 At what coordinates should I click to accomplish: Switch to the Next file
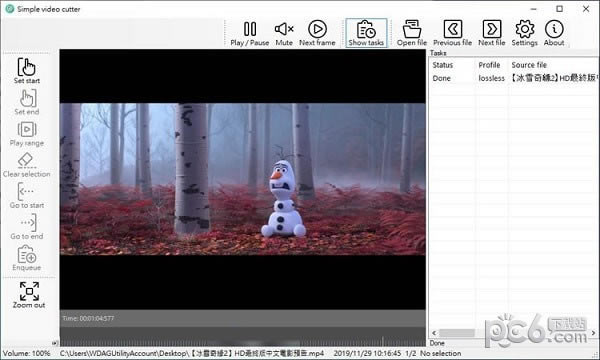click(492, 33)
